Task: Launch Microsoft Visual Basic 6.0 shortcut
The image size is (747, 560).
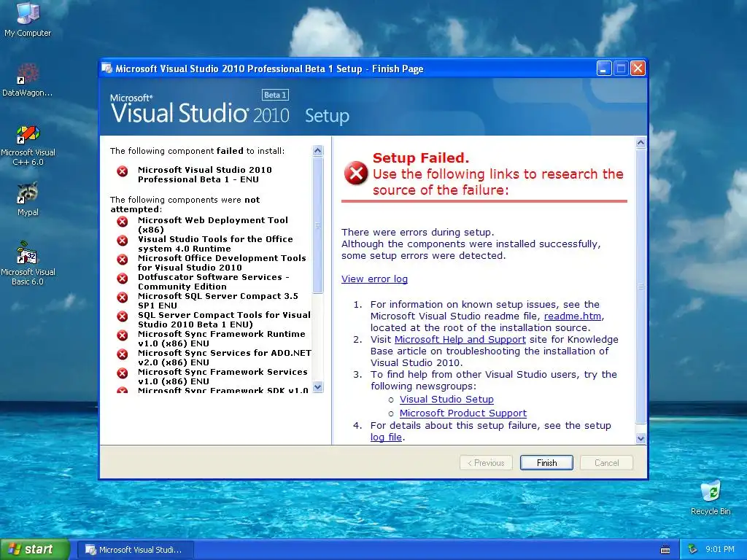Action: click(28, 262)
